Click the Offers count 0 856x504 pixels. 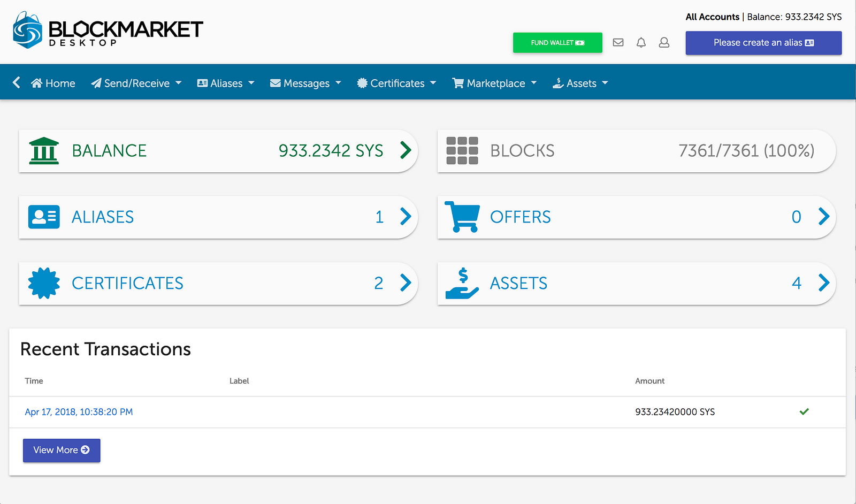(x=797, y=217)
